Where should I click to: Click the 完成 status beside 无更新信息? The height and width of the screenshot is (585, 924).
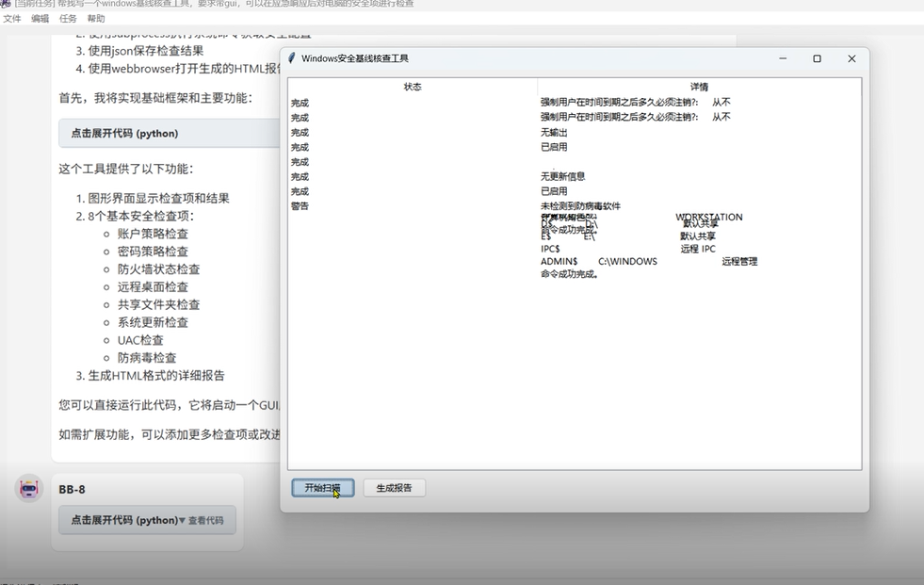(x=300, y=177)
